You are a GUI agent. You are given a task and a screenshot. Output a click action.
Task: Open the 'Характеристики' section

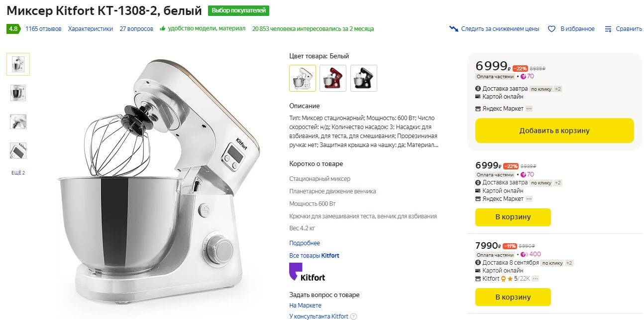coord(91,29)
